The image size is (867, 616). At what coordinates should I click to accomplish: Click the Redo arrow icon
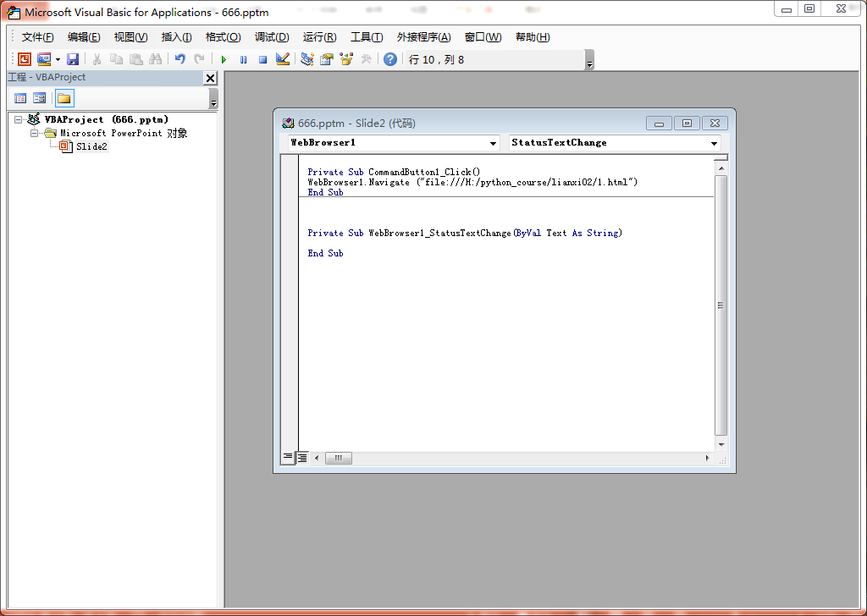[x=199, y=59]
